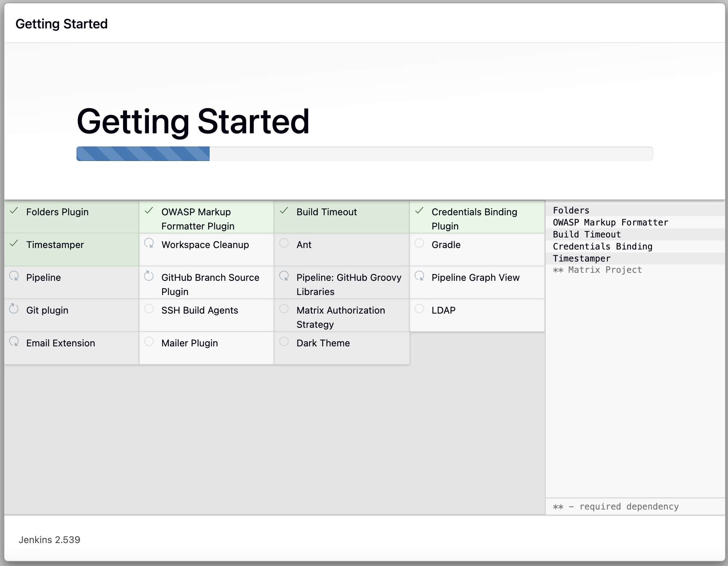Click the pending circle beside LDAP
This screenshot has width=728, height=566.
[x=419, y=309]
